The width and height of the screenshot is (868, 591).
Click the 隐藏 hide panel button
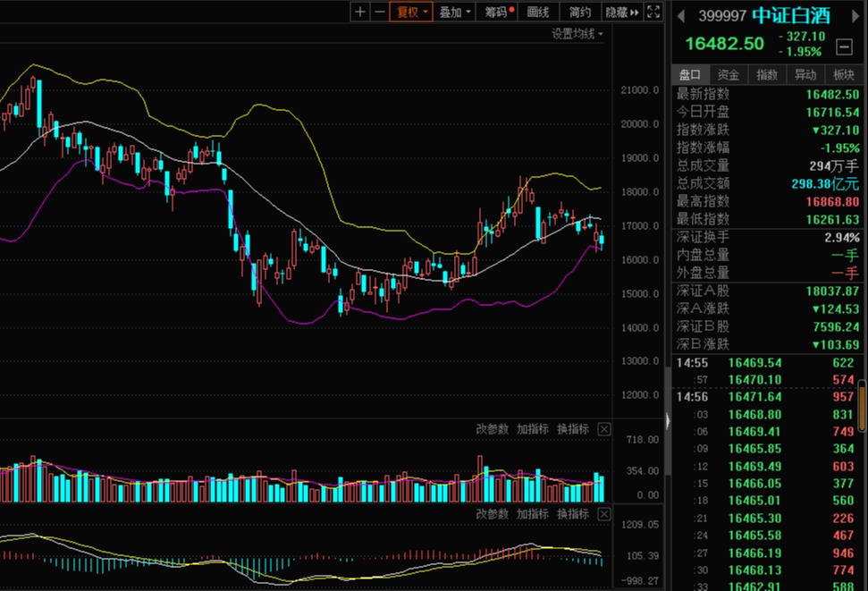pos(623,12)
